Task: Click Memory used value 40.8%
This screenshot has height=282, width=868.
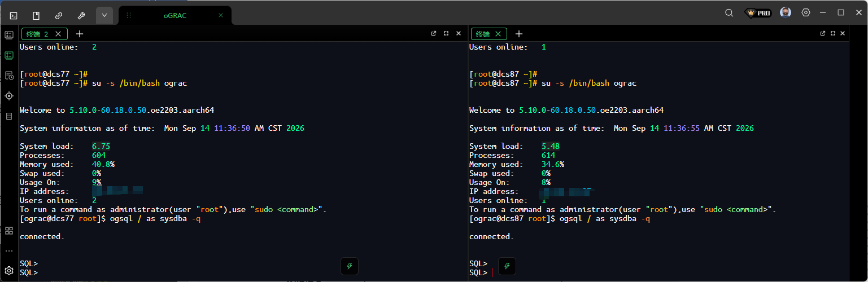Action: click(103, 165)
